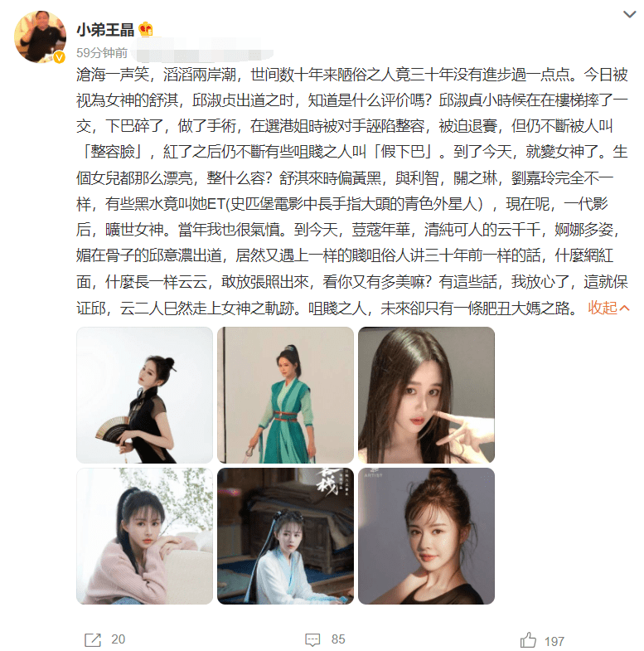Open photo of woman in green costume
Image resolution: width=644 pixels, height=651 pixels.
(285, 395)
